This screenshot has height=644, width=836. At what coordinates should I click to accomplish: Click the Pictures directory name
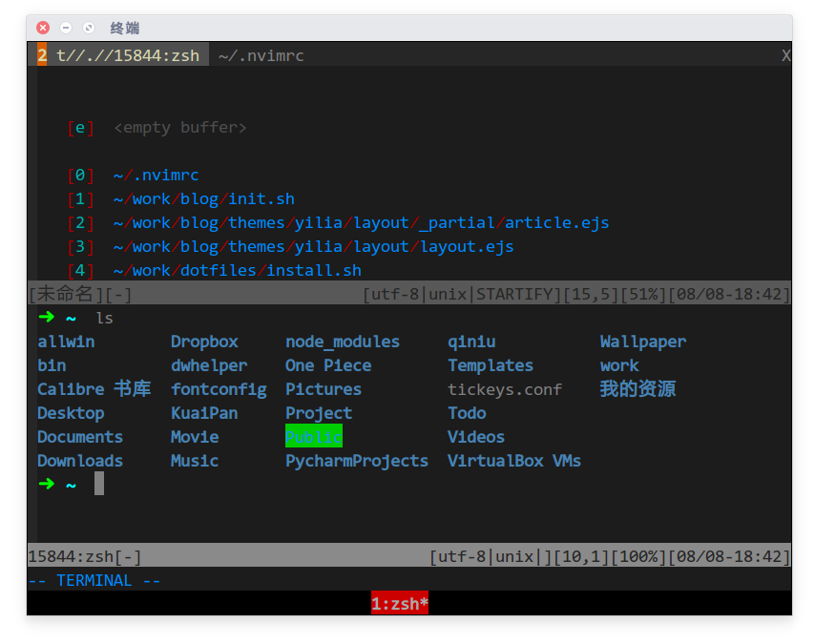324,389
